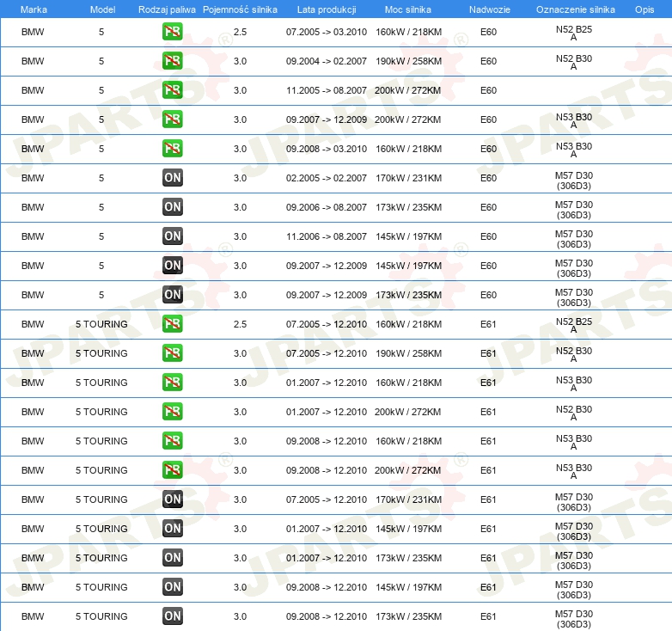The width and height of the screenshot is (672, 631).
Task: Click M57 D30 (306D3) in the 02.2005 row
Action: [574, 181]
